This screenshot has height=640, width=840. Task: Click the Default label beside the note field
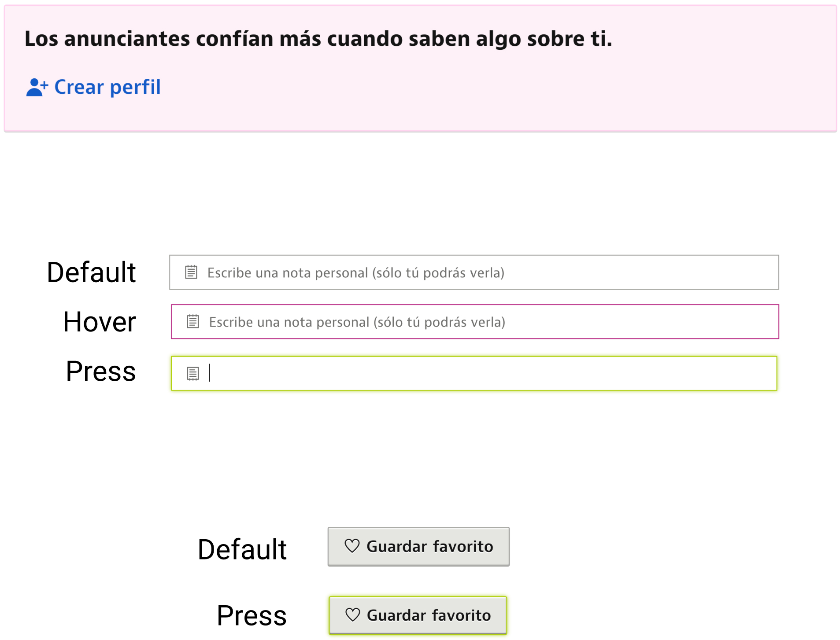point(91,272)
